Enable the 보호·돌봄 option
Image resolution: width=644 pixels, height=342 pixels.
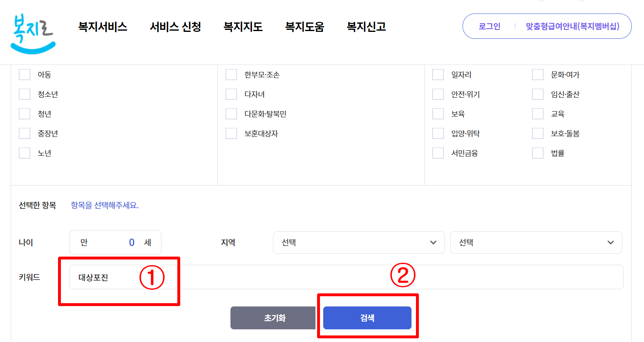[x=537, y=133]
